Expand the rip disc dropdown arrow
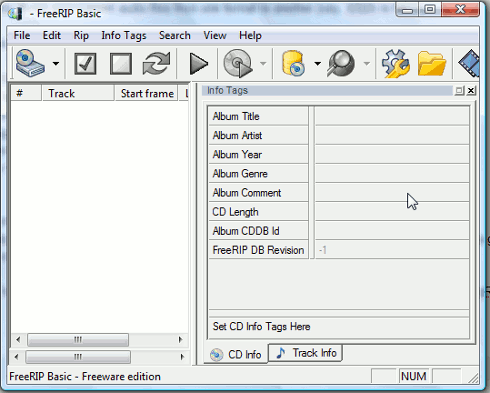The image size is (490, 393). [263, 63]
